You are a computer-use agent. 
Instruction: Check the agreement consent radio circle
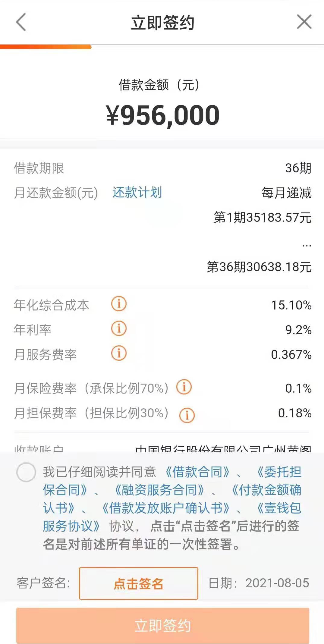(26, 472)
